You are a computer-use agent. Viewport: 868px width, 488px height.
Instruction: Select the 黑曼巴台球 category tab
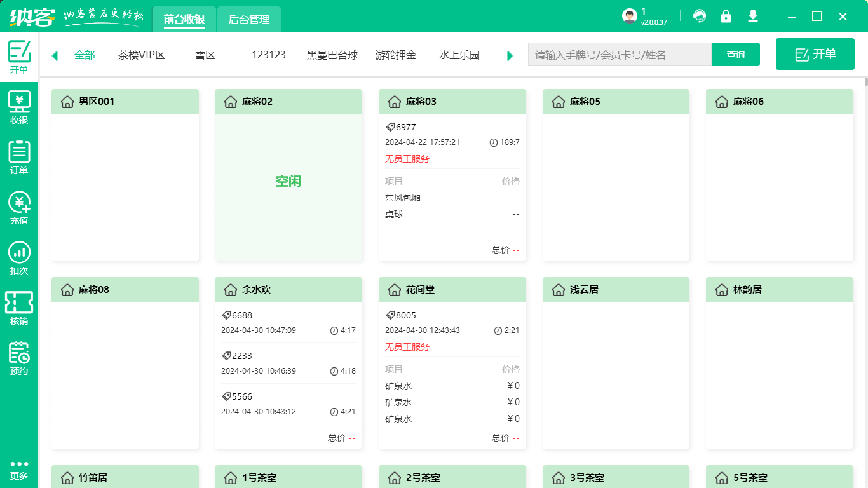(x=332, y=55)
